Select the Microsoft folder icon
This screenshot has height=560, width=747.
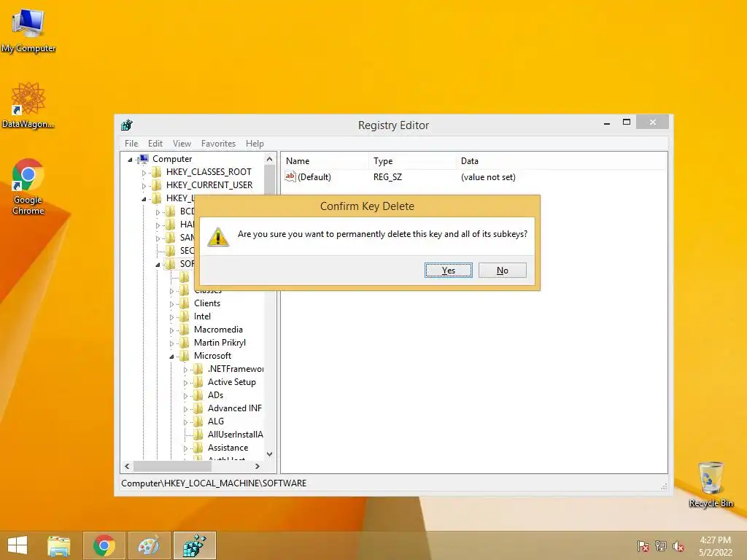pyautogui.click(x=185, y=356)
